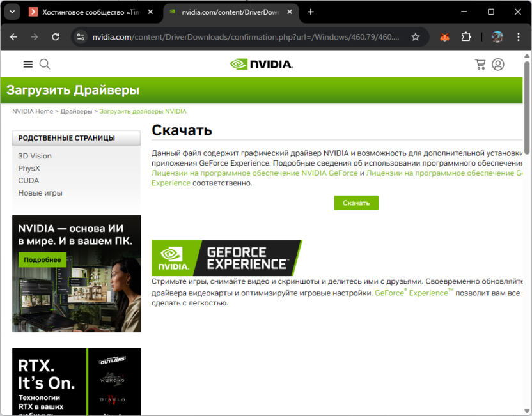Open Лицензии на программное обеспечение NVIDIA GeForce
Viewport: 532px width, 416px height.
254,173
